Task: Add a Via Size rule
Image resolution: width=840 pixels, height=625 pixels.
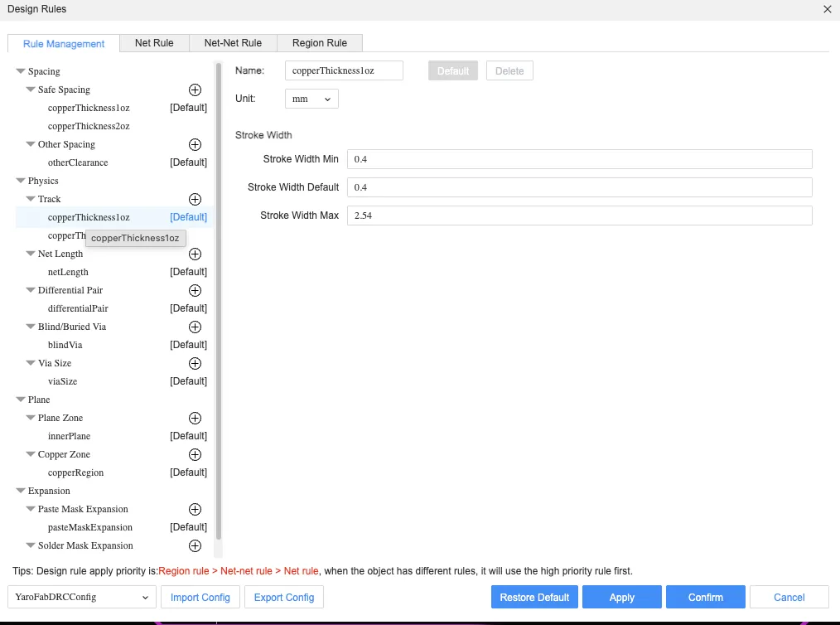Action: (x=195, y=363)
